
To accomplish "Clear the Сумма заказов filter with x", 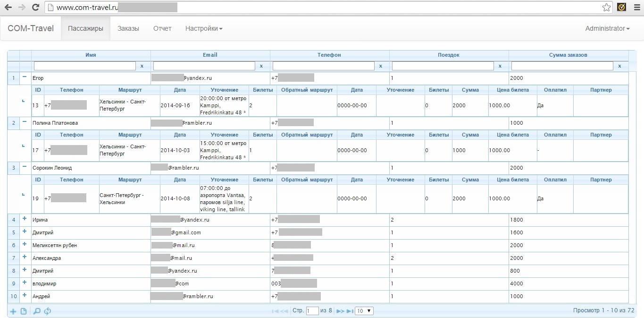I will 619,66.
